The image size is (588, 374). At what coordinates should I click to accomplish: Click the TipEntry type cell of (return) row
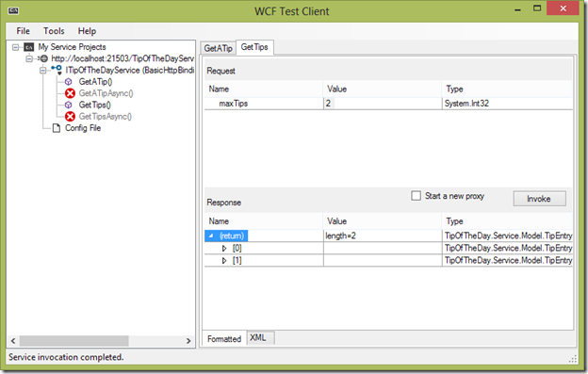pyautogui.click(x=508, y=236)
